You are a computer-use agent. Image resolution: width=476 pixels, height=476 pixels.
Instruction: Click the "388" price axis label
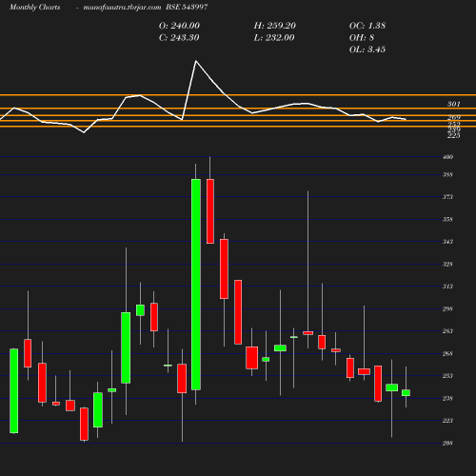tap(447, 174)
